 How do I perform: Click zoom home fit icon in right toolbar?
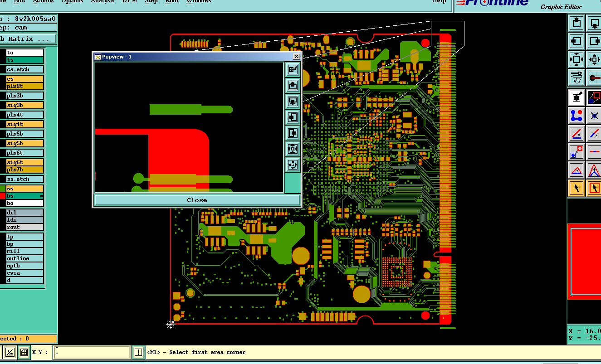click(576, 59)
